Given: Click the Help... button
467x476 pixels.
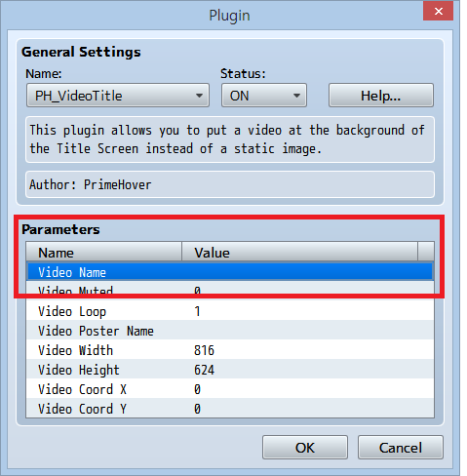Looking at the screenshot, I should click(x=381, y=96).
